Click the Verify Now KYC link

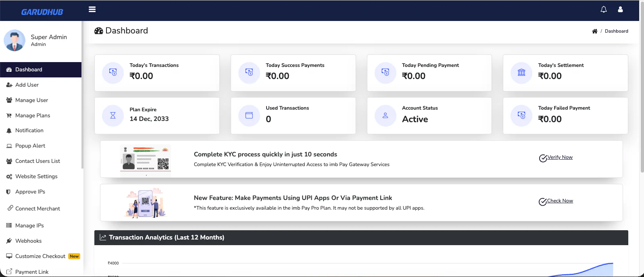coord(560,157)
